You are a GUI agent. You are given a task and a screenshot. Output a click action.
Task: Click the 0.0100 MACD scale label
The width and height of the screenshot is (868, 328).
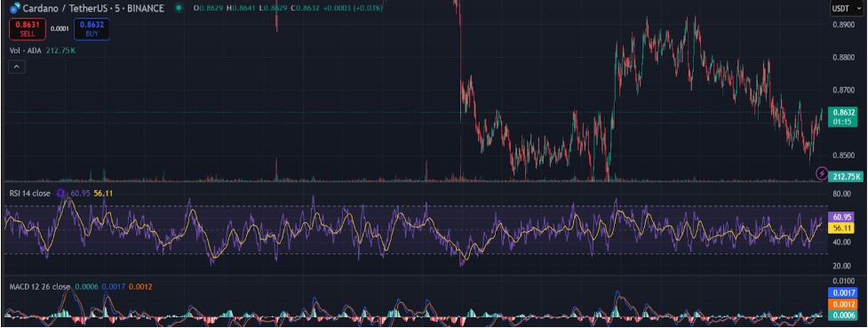tap(844, 282)
